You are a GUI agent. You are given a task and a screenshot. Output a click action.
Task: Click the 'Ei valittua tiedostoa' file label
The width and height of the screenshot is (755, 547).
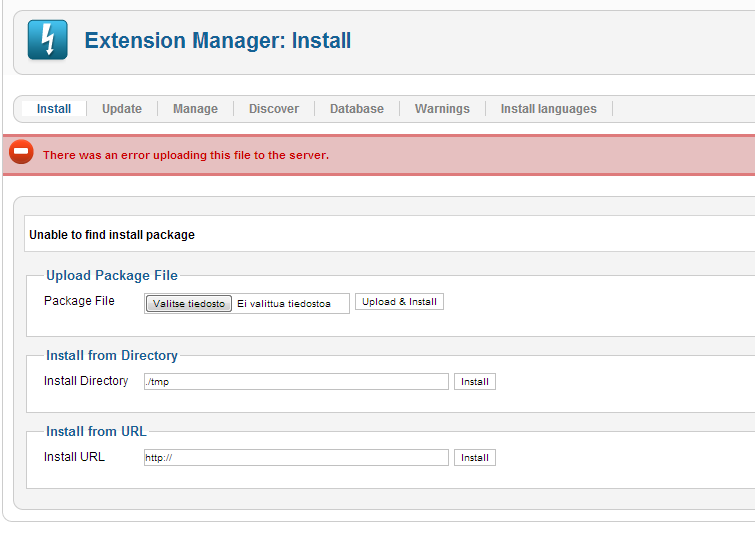tap(284, 303)
